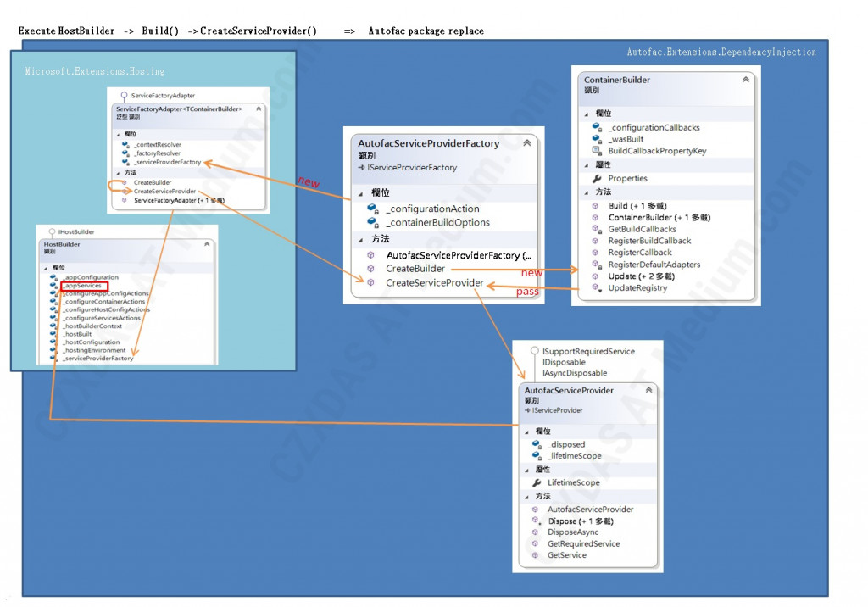Click the BuildCallbackPropertyKey icon
868x607 pixels.
click(x=596, y=151)
